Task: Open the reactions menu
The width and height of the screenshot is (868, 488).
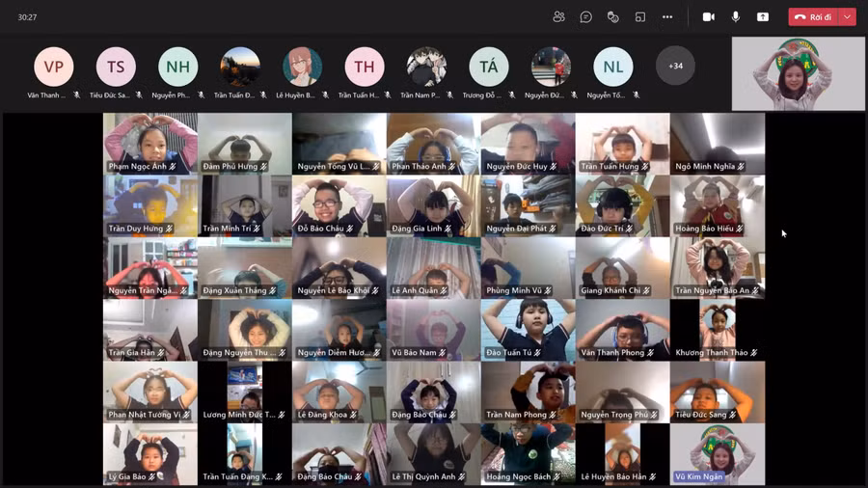Action: coord(612,17)
